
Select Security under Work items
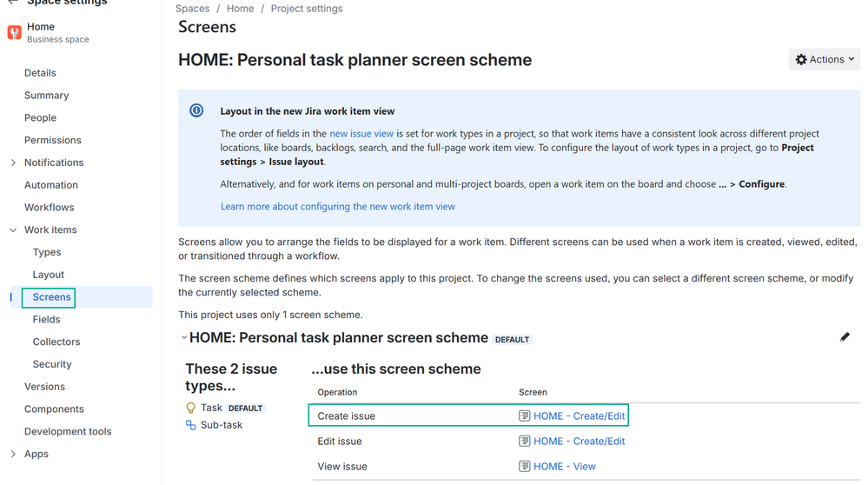point(52,364)
